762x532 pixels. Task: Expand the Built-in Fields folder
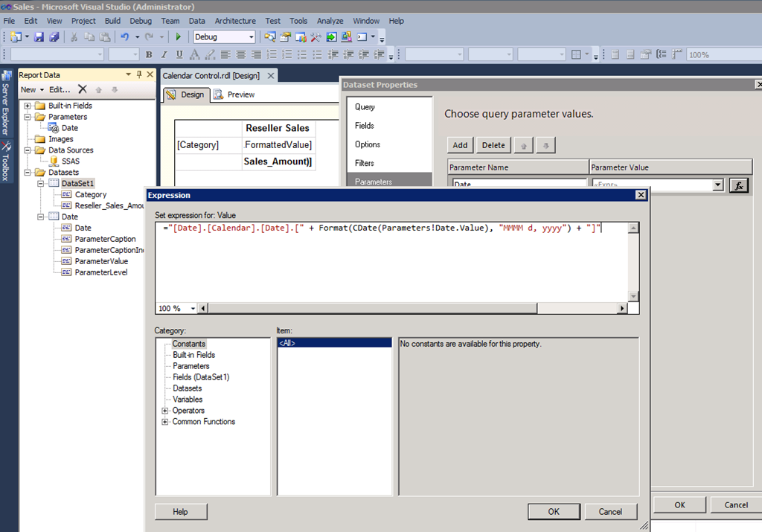tap(28, 106)
